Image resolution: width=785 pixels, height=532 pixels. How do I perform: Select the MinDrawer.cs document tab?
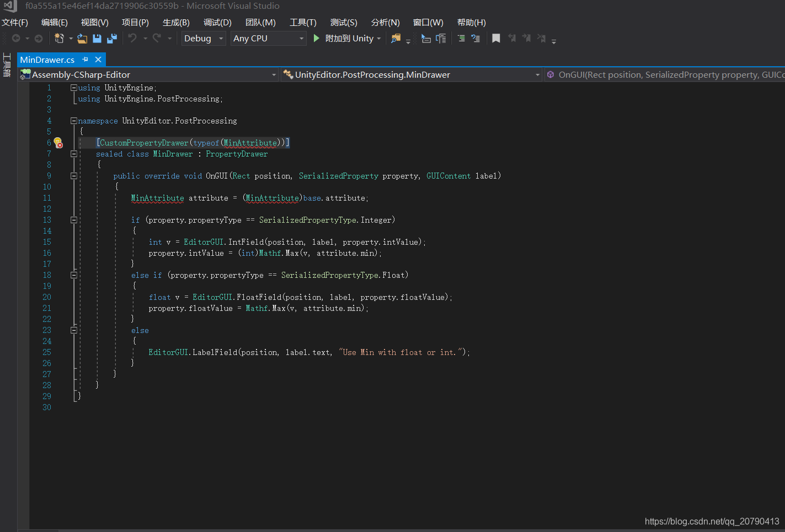click(x=47, y=60)
